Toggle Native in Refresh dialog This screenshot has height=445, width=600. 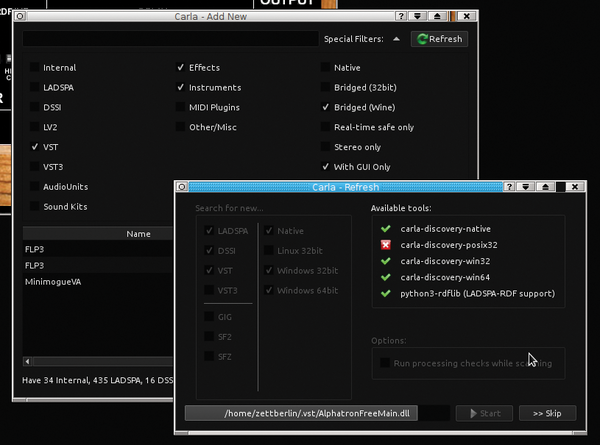click(269, 231)
